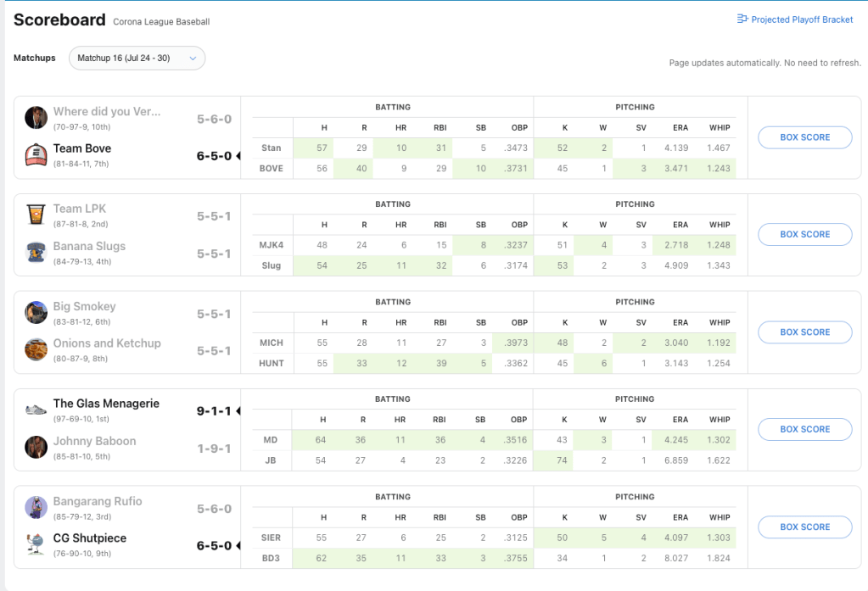868x591 pixels.
Task: Click The Glas Menagerie sneaker avatar
Action: pos(36,410)
